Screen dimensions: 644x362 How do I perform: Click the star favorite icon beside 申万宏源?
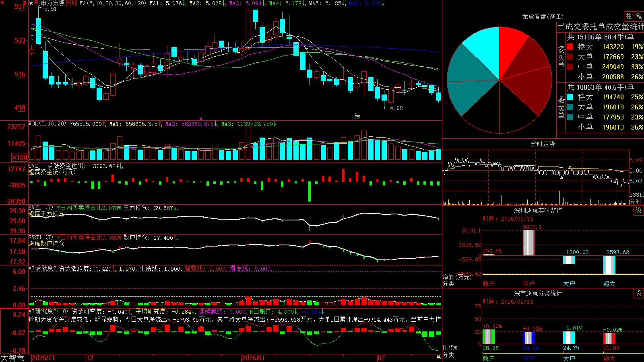31,3
